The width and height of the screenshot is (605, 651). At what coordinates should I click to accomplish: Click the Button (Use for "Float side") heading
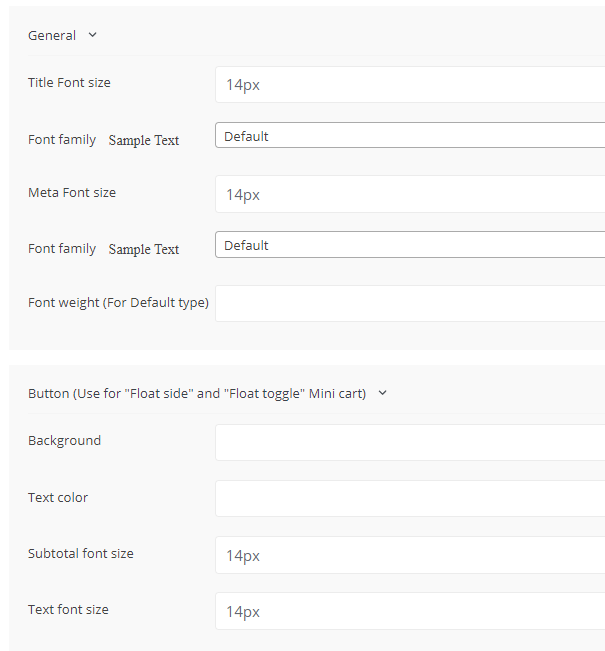197,394
